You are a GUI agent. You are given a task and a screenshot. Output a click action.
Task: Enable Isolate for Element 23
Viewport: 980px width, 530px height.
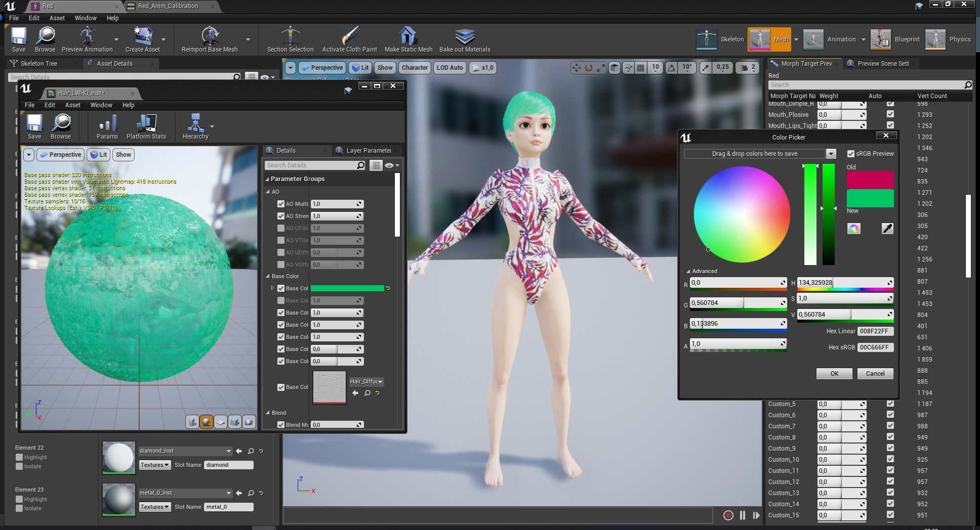[x=19, y=508]
